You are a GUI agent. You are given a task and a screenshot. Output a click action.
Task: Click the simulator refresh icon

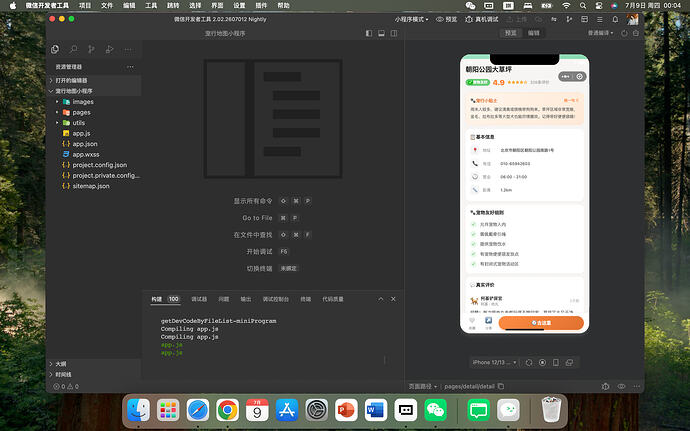(x=529, y=362)
